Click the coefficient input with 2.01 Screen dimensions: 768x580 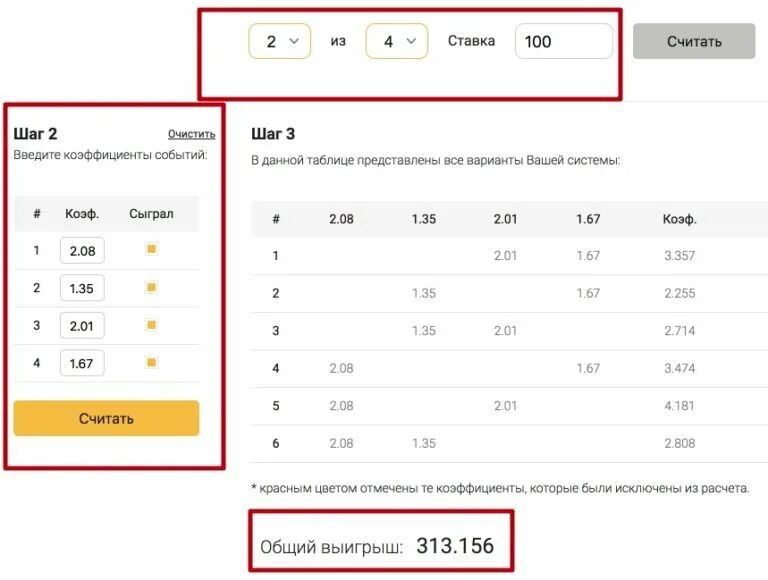(82, 326)
